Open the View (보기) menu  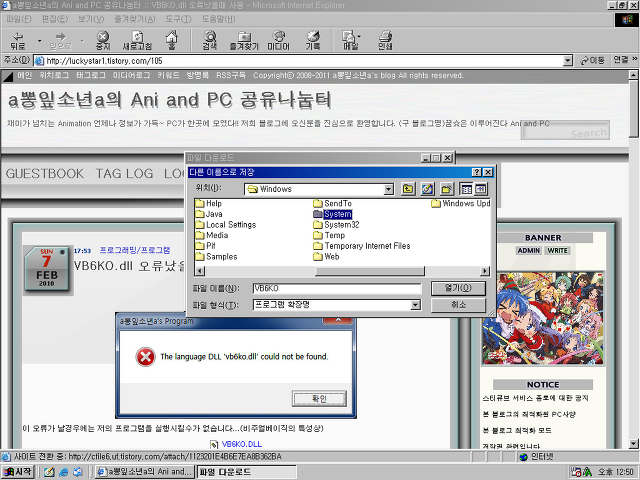(x=91, y=19)
